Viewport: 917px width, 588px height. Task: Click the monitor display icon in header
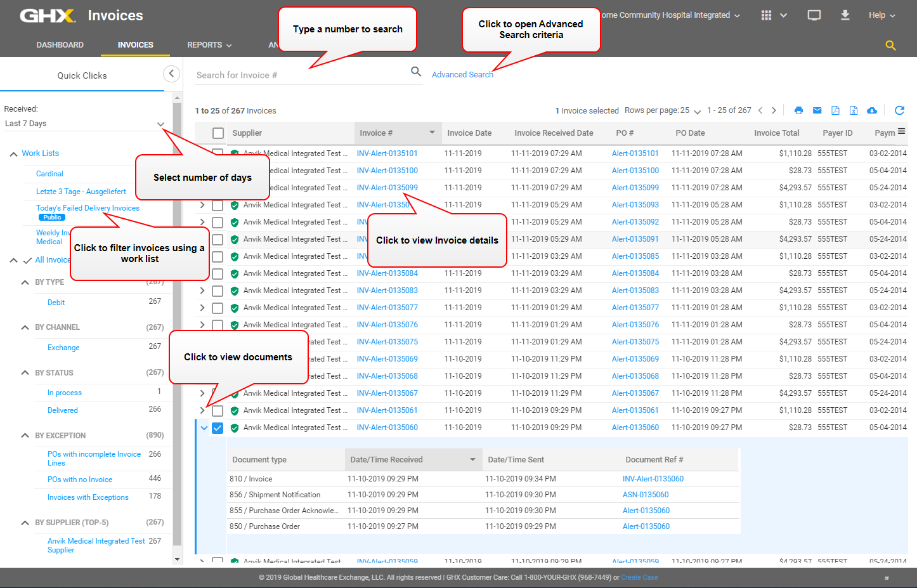pyautogui.click(x=814, y=15)
